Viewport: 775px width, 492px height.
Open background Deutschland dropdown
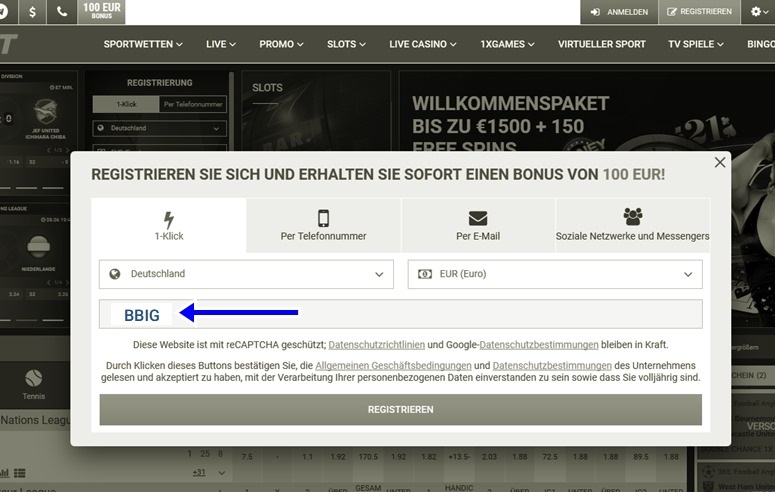tap(159, 128)
